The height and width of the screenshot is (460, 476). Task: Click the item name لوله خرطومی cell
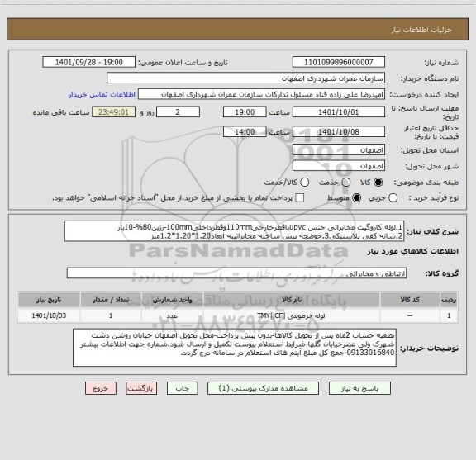[x=292, y=315]
